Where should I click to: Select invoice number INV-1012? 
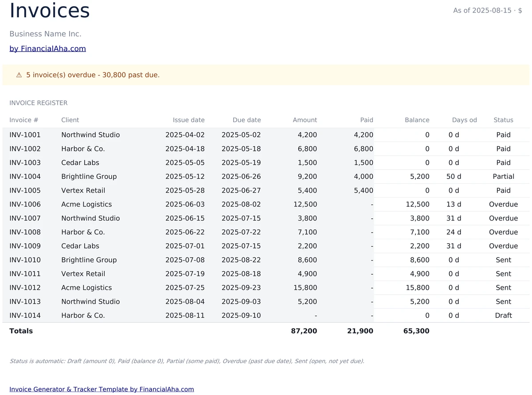(x=25, y=288)
